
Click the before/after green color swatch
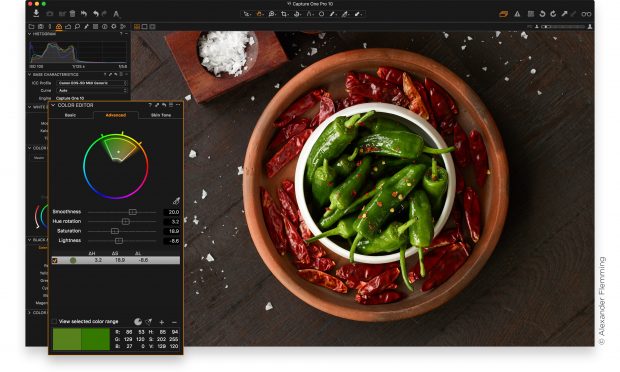point(81,339)
